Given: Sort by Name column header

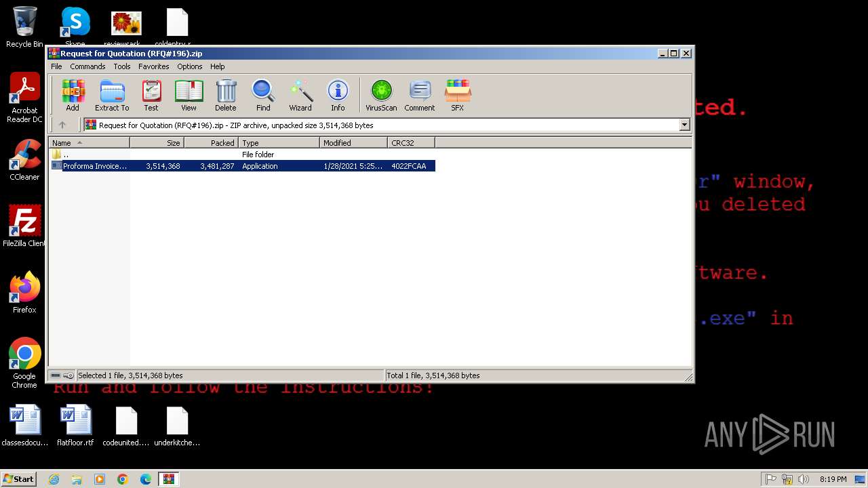Looking at the screenshot, I should [89, 142].
